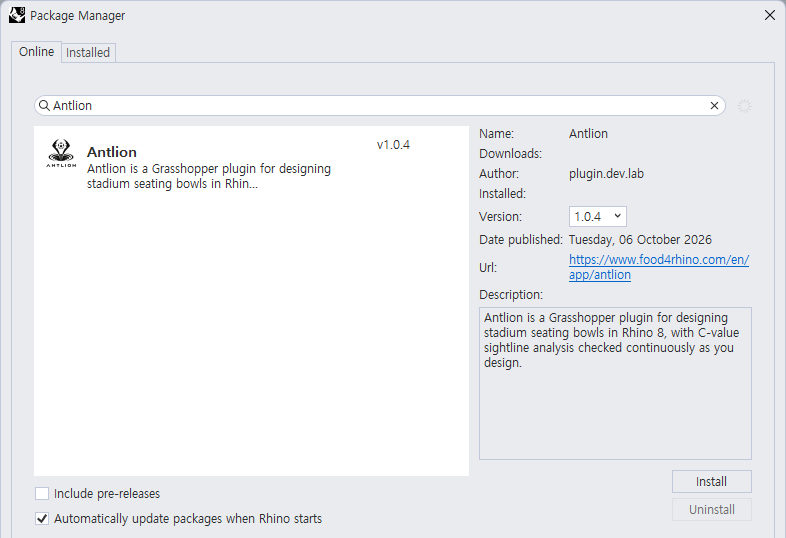786x538 pixels.
Task: Select the Antlion package title in results
Action: click(112, 152)
